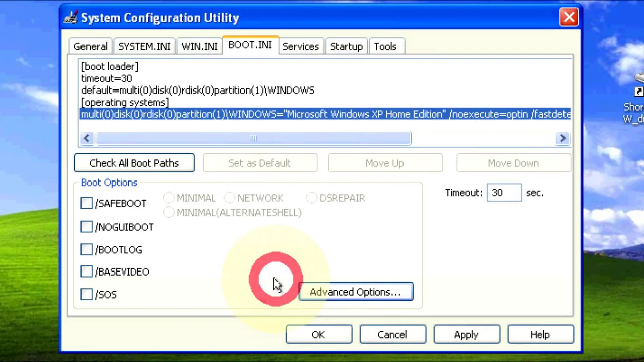Click the System Configuration Utility title bar icon
Screen dimensions: 644x362
70,18
